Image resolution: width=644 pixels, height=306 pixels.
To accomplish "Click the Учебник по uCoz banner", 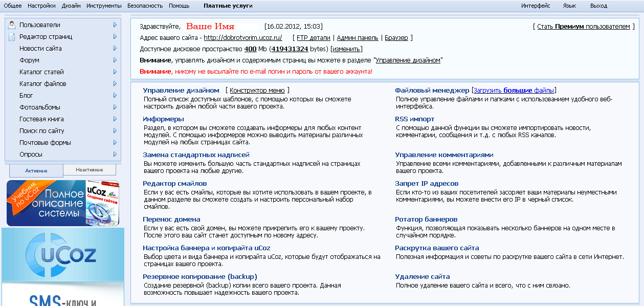I will (63, 203).
